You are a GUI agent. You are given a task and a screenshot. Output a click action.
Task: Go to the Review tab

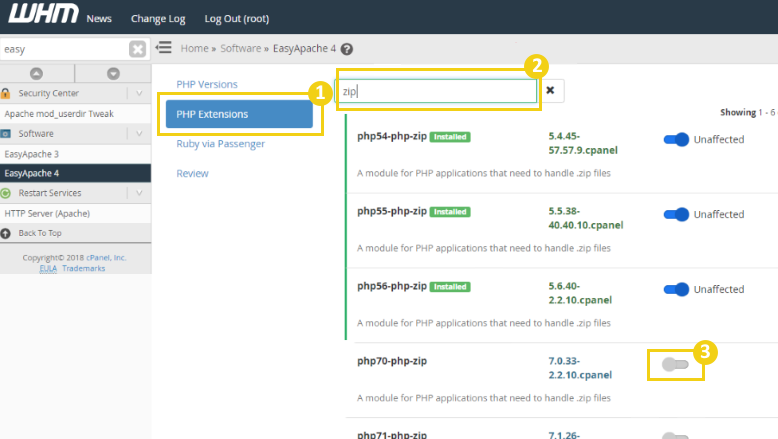[x=192, y=174]
